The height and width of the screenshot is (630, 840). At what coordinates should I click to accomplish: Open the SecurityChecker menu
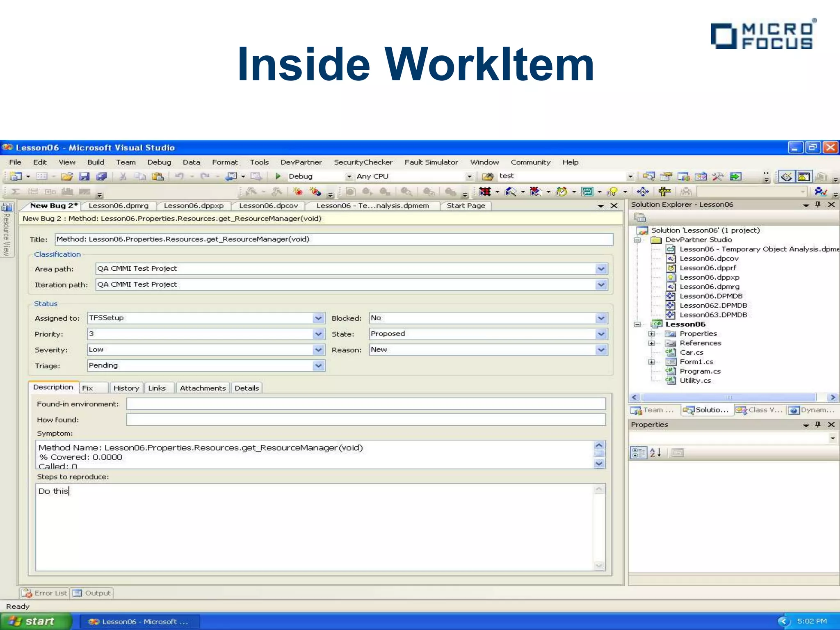363,162
